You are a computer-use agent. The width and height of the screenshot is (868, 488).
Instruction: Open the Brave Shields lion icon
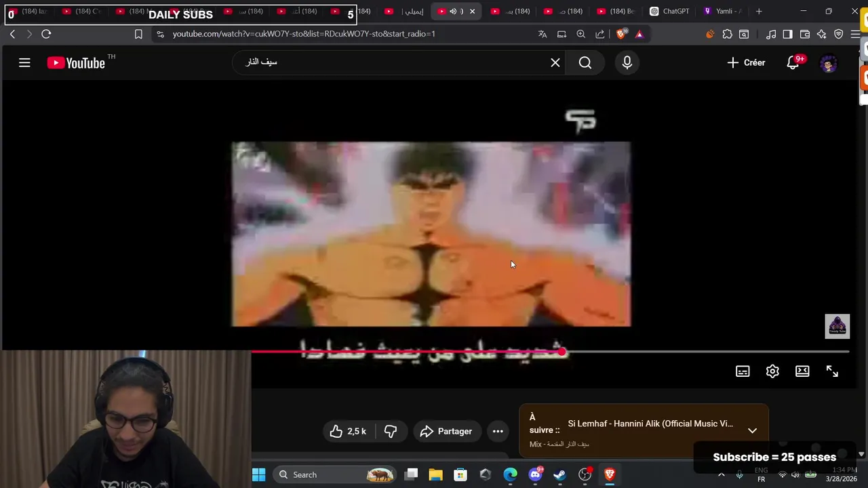tap(620, 34)
